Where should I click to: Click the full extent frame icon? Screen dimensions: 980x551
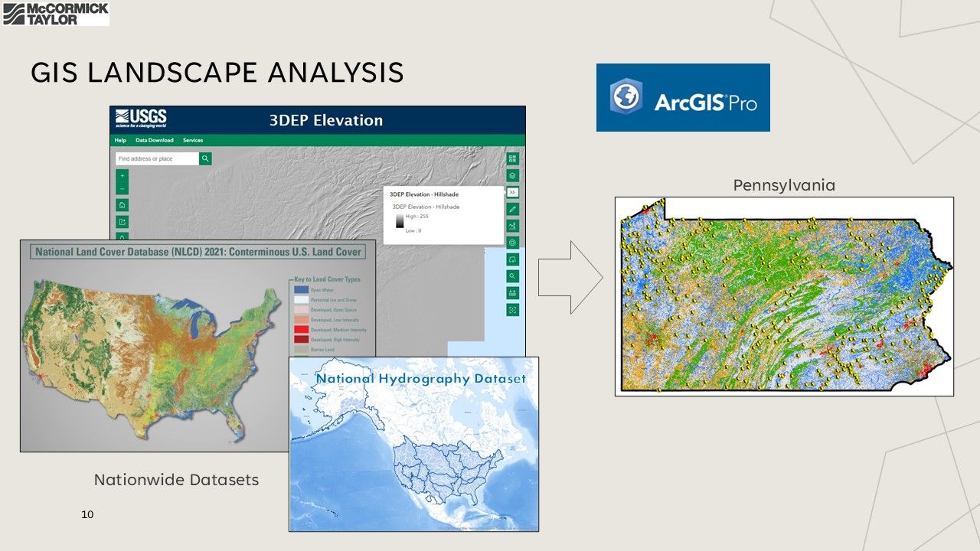click(x=513, y=310)
